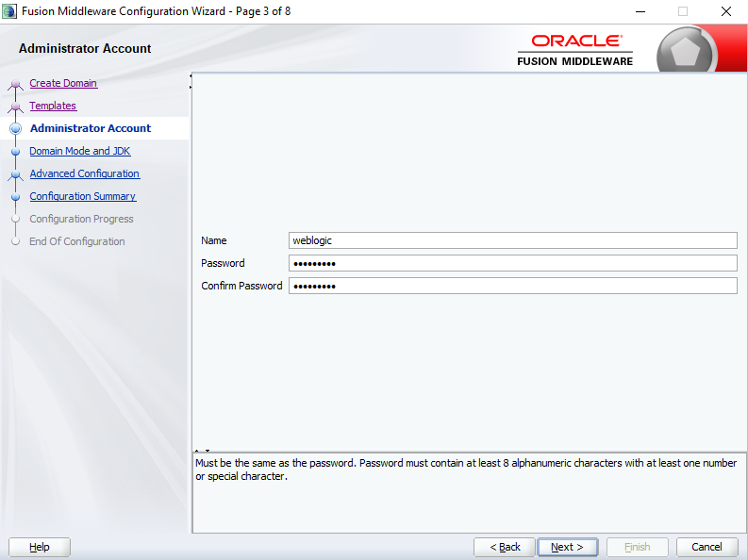Click the End Of Configuration step marker
The image size is (748, 560).
point(15,241)
